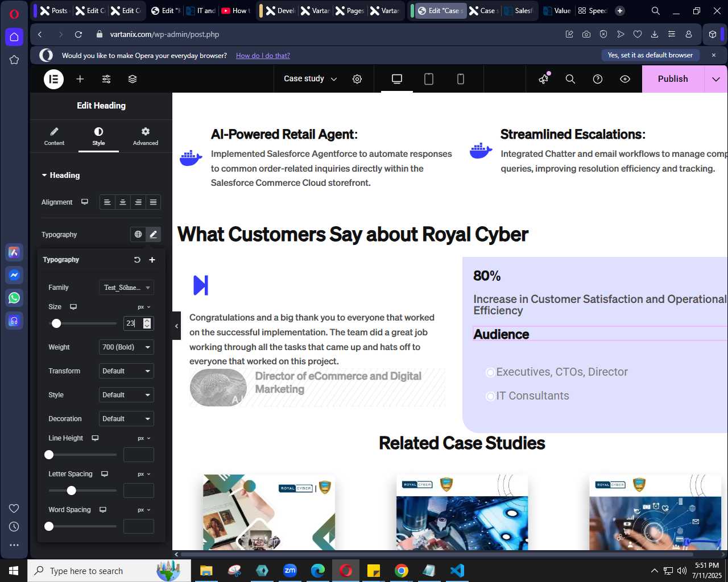Open the Transform dropdown
The height and width of the screenshot is (582, 728).
coord(126,371)
